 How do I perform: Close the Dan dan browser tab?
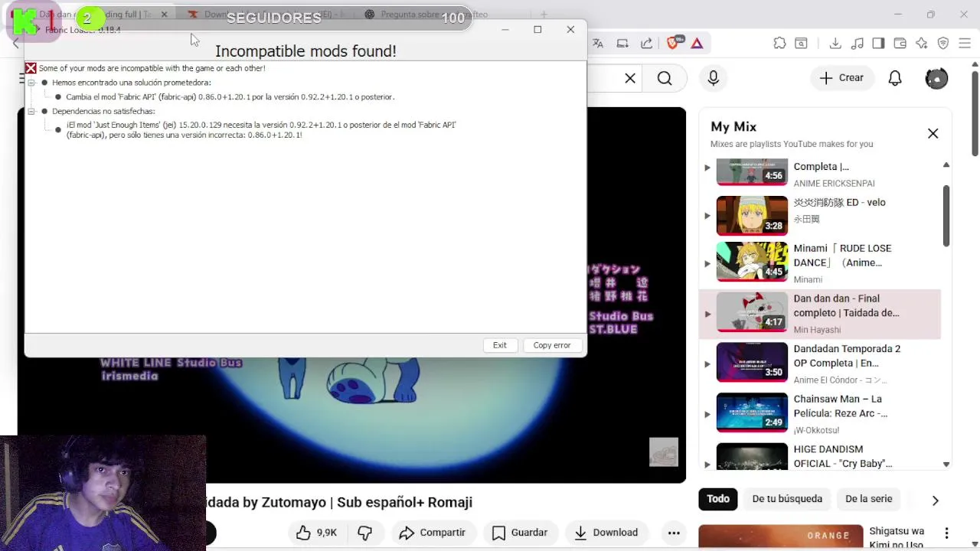[164, 15]
